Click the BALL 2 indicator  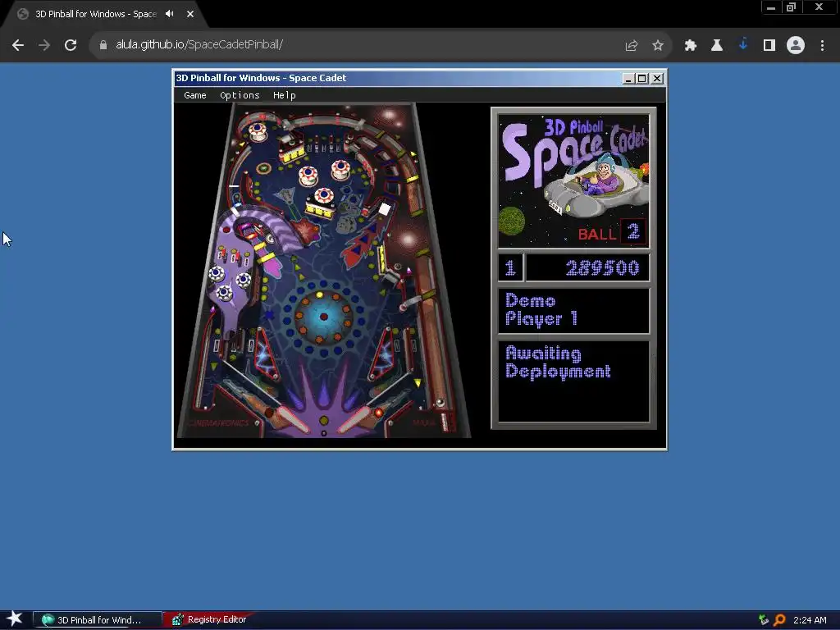click(611, 233)
